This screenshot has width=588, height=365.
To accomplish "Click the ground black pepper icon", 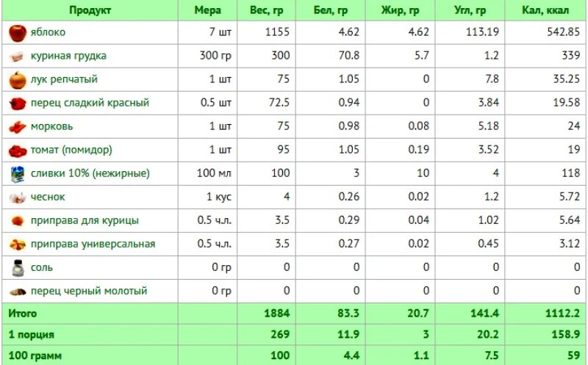I will [x=18, y=292].
